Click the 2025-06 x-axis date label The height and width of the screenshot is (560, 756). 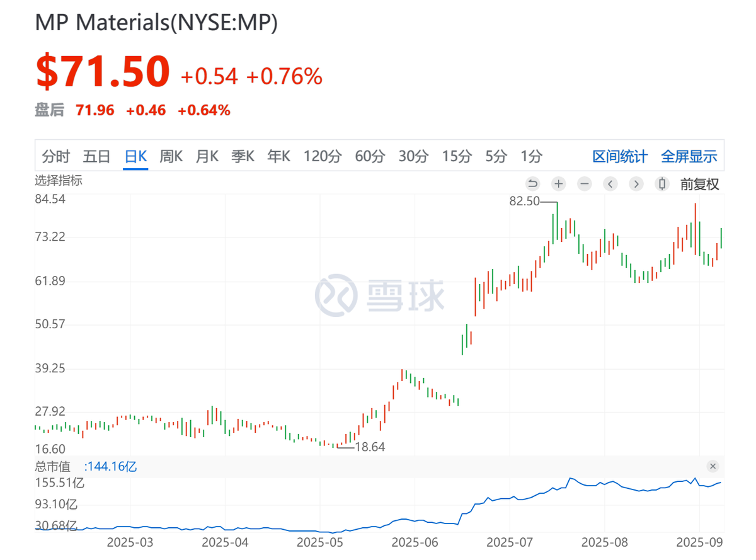coord(415,542)
